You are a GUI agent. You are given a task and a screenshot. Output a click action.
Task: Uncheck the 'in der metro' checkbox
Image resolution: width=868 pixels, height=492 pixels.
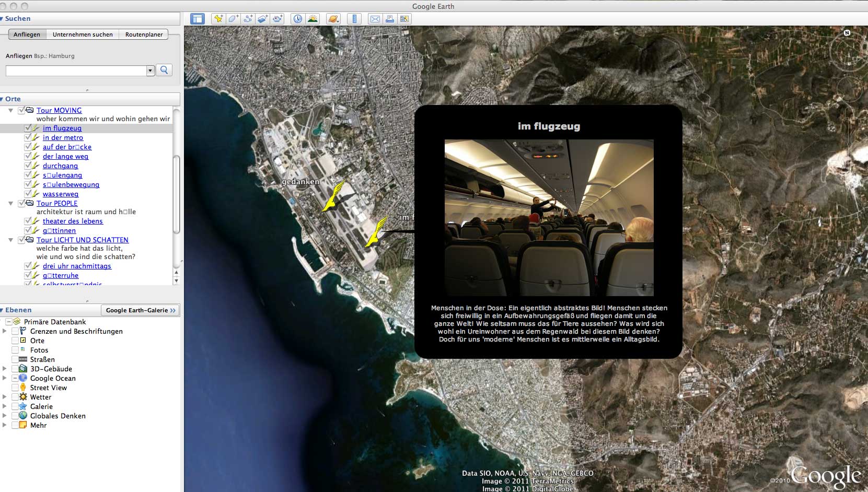(28, 137)
